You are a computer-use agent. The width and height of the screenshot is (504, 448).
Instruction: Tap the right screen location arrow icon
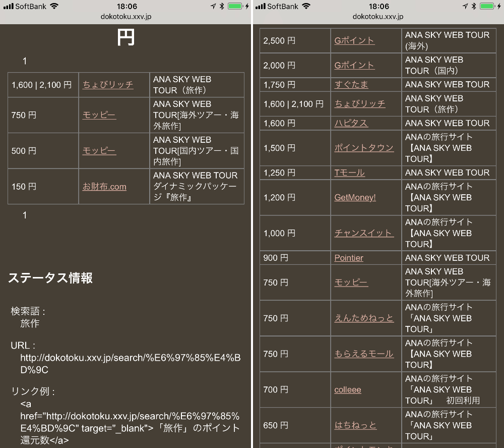point(465,6)
